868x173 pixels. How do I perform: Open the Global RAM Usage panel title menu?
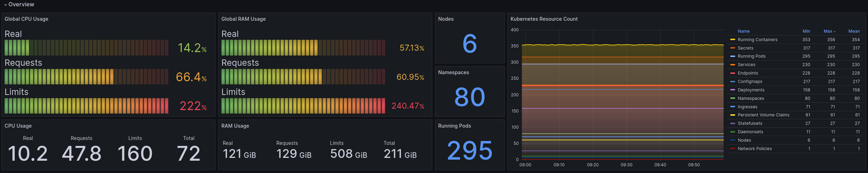click(244, 19)
